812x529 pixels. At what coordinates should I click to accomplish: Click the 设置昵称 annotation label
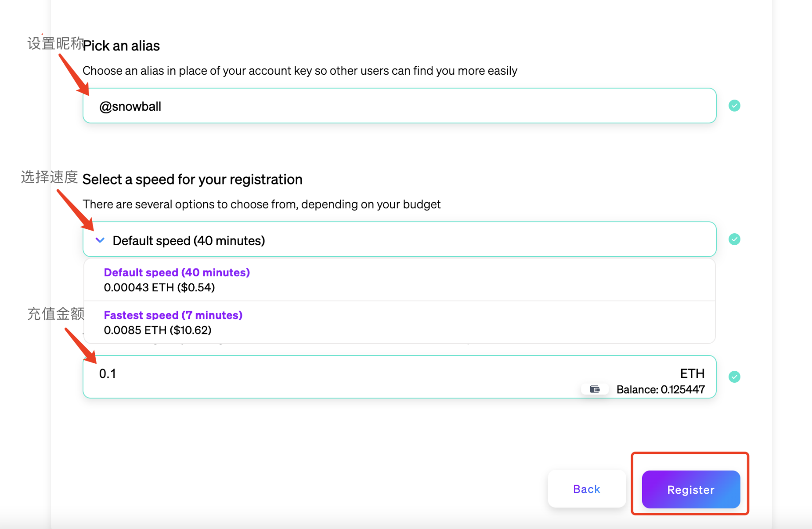click(55, 43)
